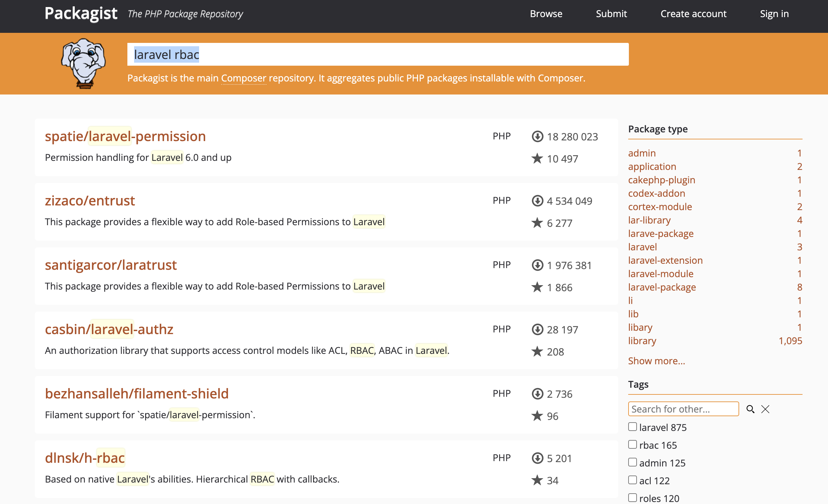Click the main search field with laravel rbac

pos(378,54)
